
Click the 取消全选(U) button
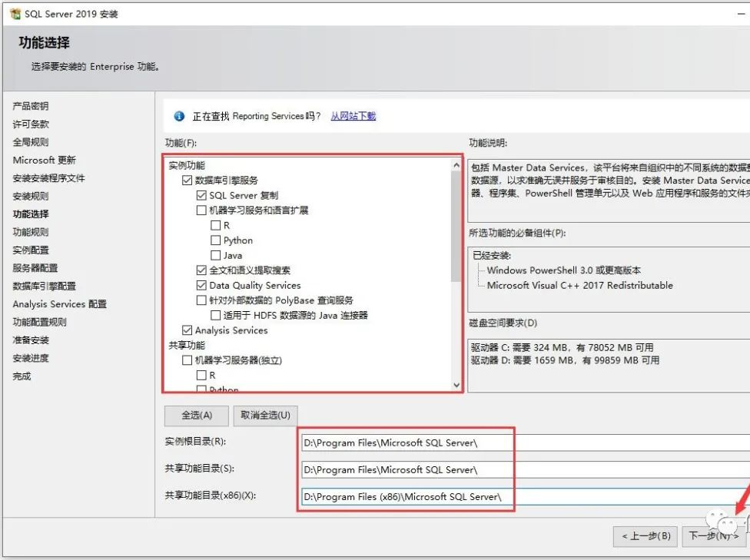[266, 415]
